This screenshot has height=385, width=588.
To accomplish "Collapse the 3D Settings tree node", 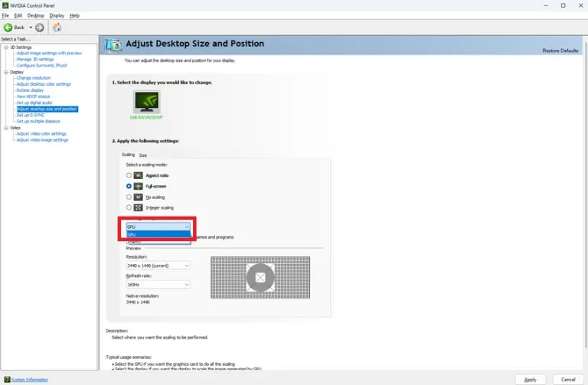I will (x=6, y=47).
